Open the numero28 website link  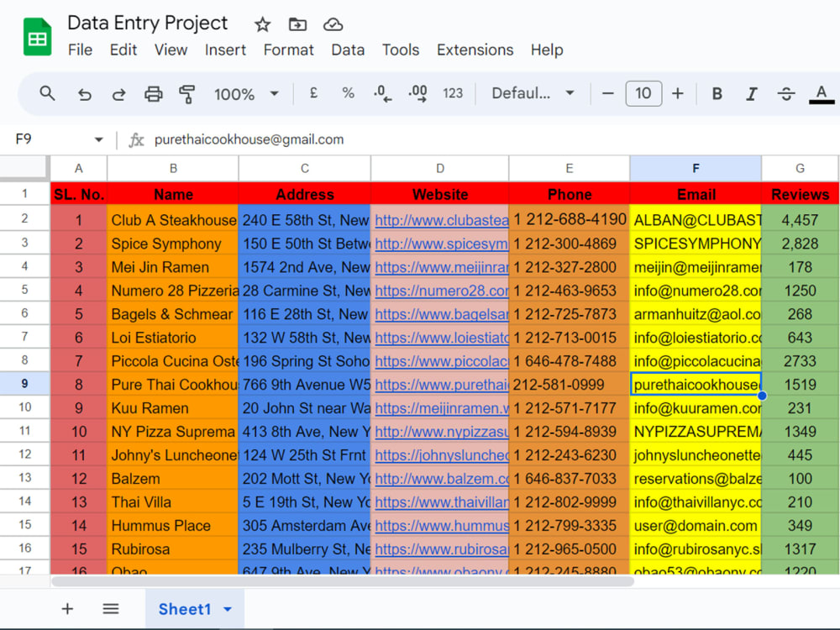pos(442,291)
